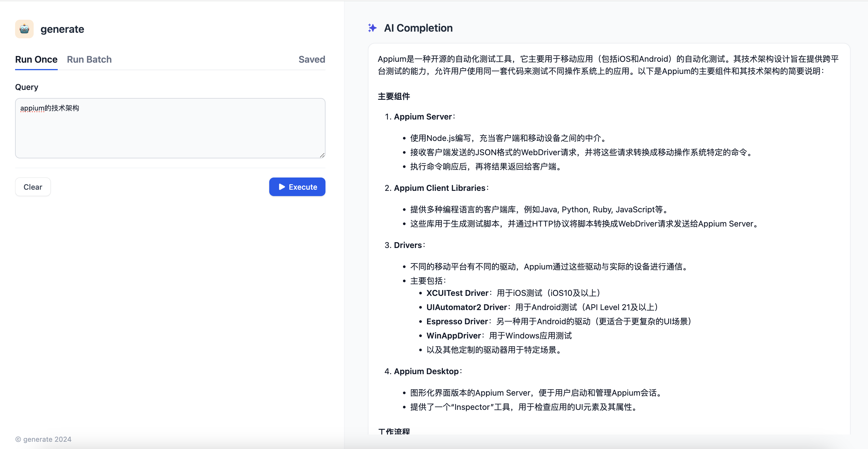
Task: Click the Clear button
Action: [33, 187]
